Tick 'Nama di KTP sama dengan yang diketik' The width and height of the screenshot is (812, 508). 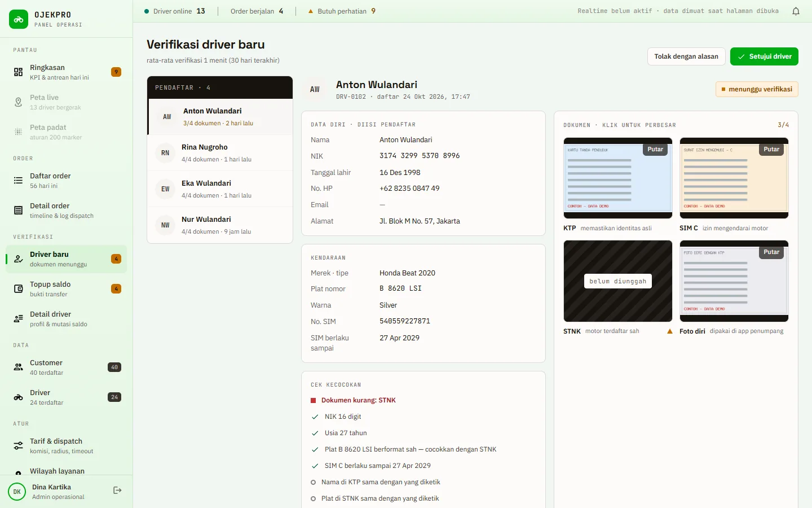tap(376, 483)
